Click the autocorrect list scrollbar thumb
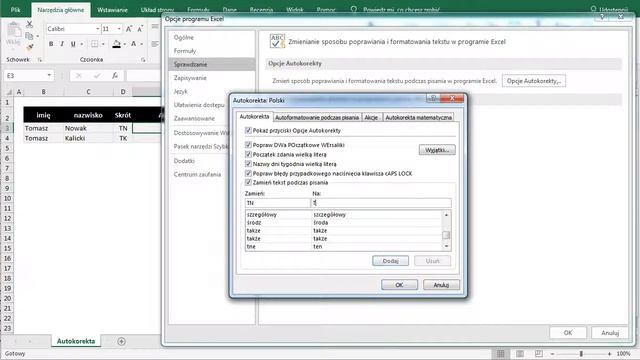The image size is (640, 360). pos(446,235)
